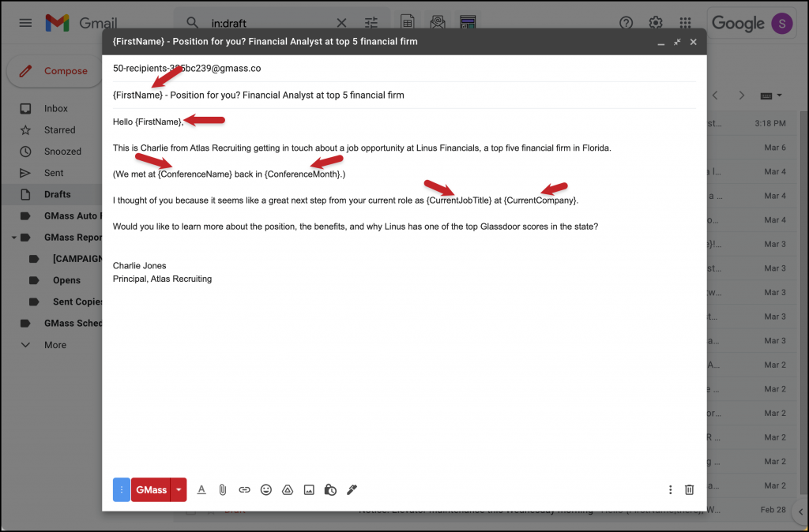Image resolution: width=809 pixels, height=532 pixels.
Task: Open the Google apps grid
Action: (684, 23)
